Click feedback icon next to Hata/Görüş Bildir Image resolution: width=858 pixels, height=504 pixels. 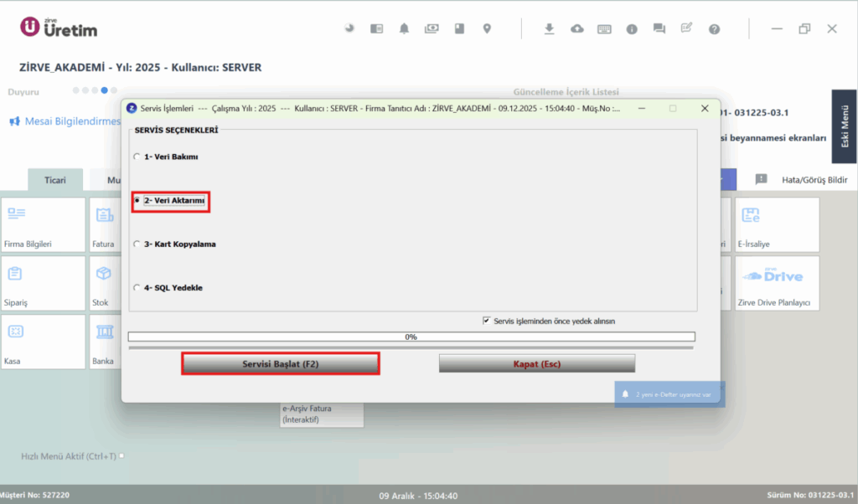point(761,179)
